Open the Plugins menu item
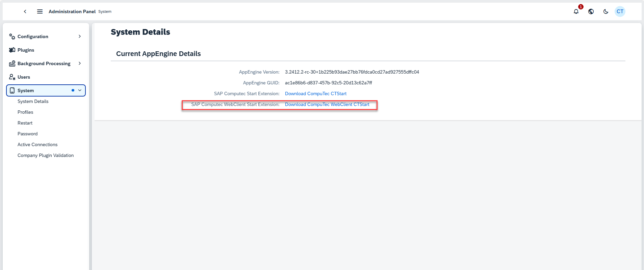 tap(46, 50)
